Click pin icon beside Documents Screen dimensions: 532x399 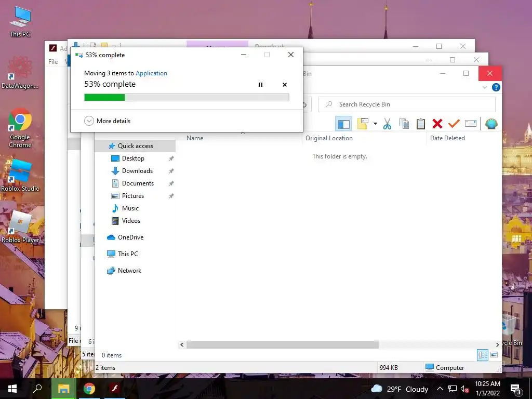(171, 183)
